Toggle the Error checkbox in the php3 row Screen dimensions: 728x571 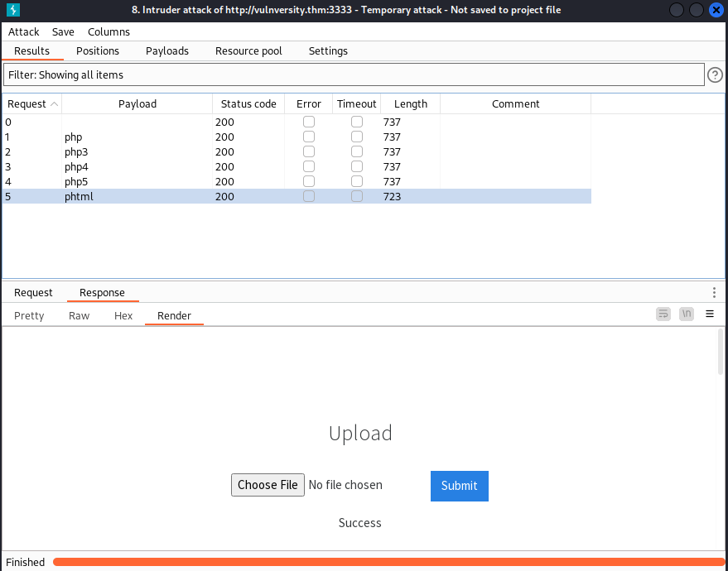tap(309, 151)
